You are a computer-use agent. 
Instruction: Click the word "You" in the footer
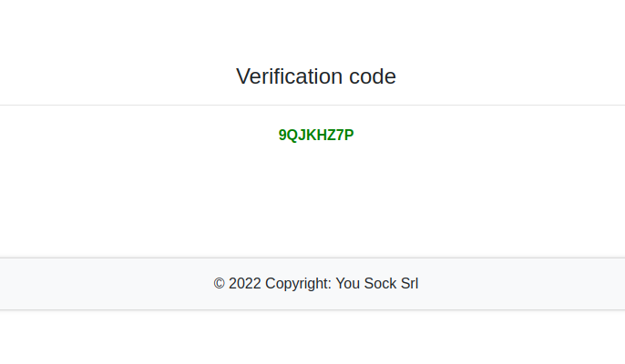(x=349, y=283)
